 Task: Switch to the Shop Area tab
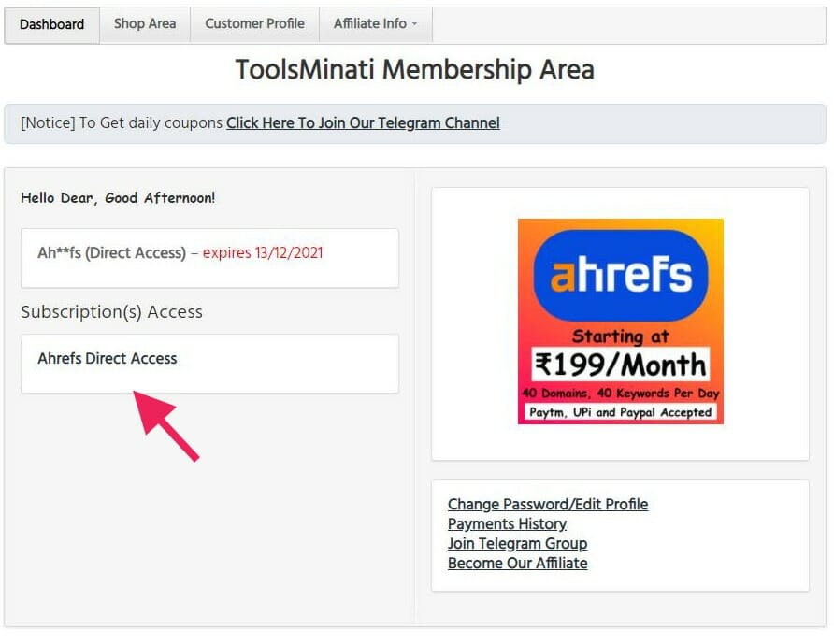click(x=145, y=24)
